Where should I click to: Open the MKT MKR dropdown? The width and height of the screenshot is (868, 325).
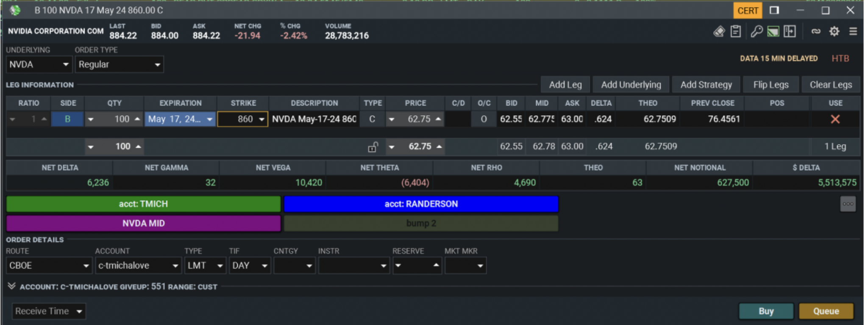point(465,266)
